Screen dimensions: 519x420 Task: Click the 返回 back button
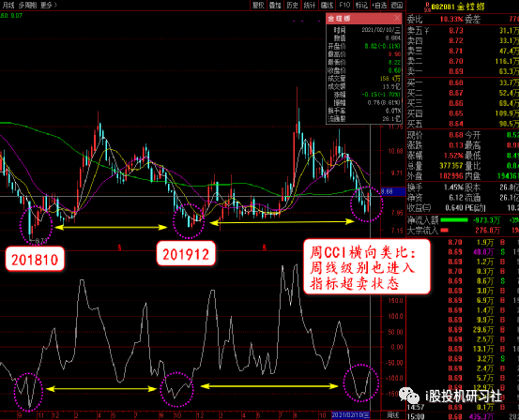[x=397, y=5]
